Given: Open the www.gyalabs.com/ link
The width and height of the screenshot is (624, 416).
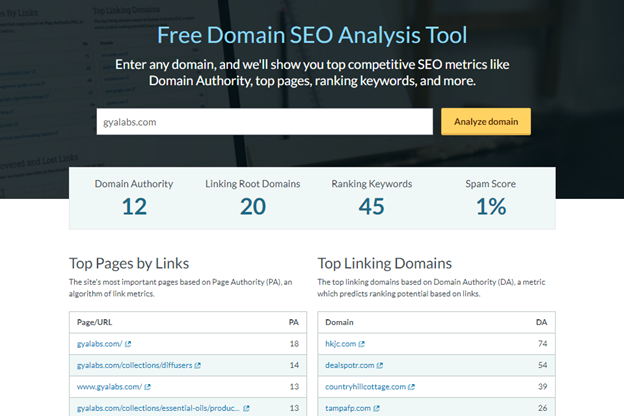Looking at the screenshot, I should [x=109, y=387].
